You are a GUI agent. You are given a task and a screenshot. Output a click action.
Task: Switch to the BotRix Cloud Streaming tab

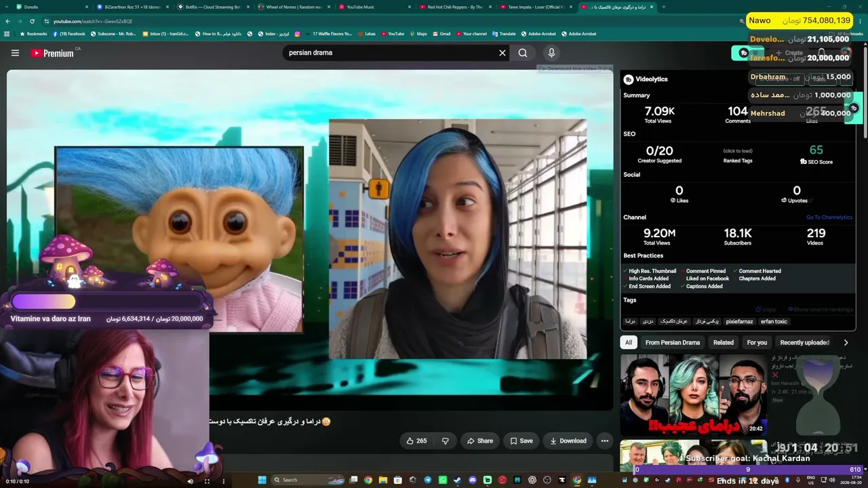click(212, 7)
